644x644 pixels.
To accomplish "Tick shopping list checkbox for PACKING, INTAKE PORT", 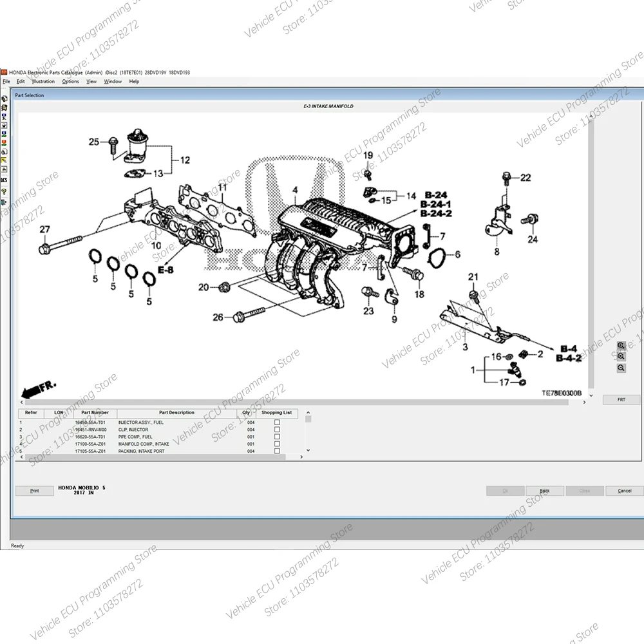I will [x=277, y=451].
